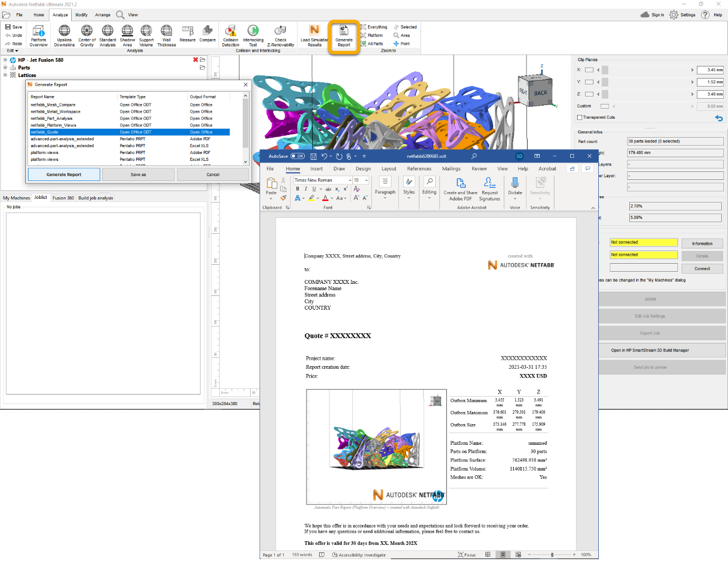This screenshot has height=566, width=728.
Task: Expand the HP - Jet Fusion 580 tree node
Action: [5, 60]
